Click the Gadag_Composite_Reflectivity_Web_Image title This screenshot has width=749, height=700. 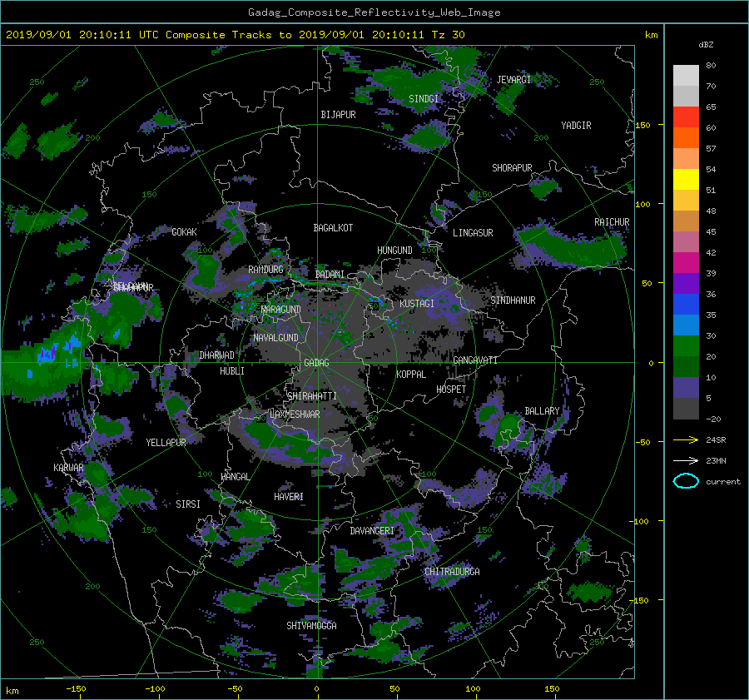pyautogui.click(x=374, y=12)
